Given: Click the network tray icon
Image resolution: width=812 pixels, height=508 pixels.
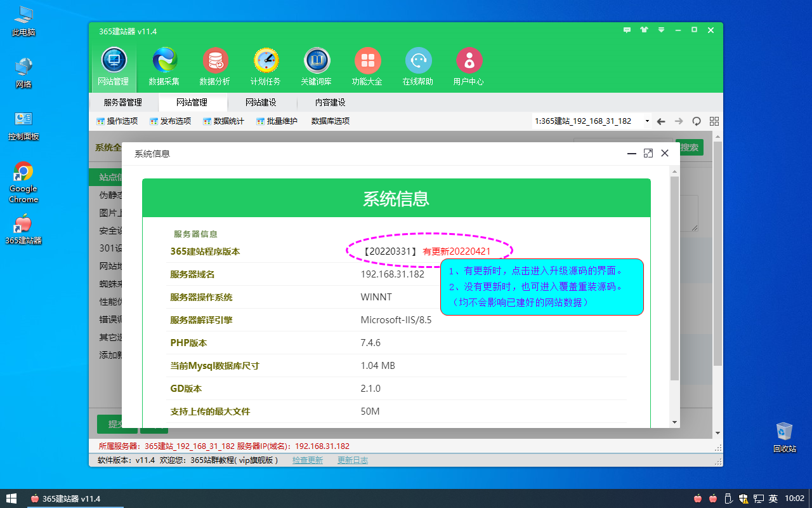Looking at the screenshot, I should [758, 498].
